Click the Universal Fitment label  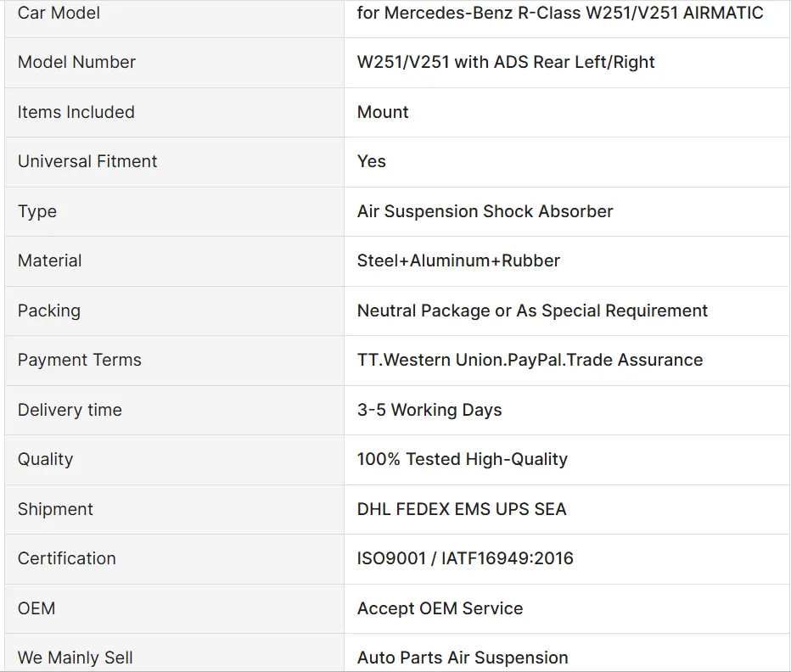point(87,161)
